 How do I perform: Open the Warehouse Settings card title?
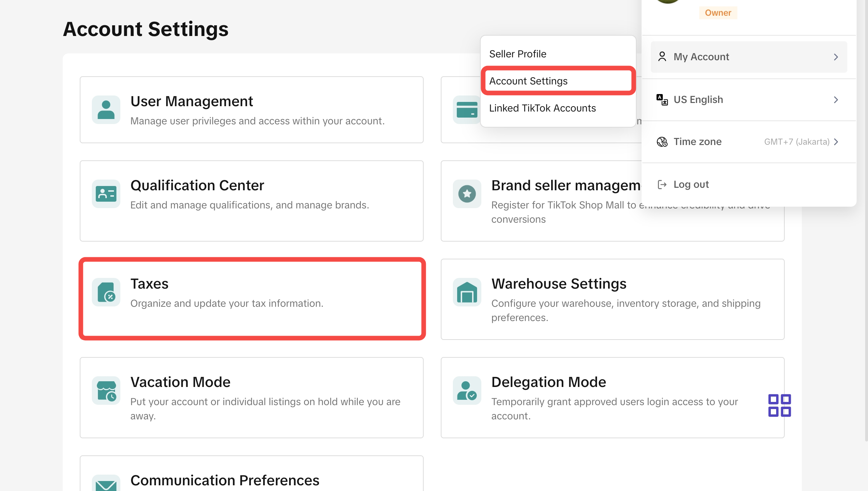559,284
